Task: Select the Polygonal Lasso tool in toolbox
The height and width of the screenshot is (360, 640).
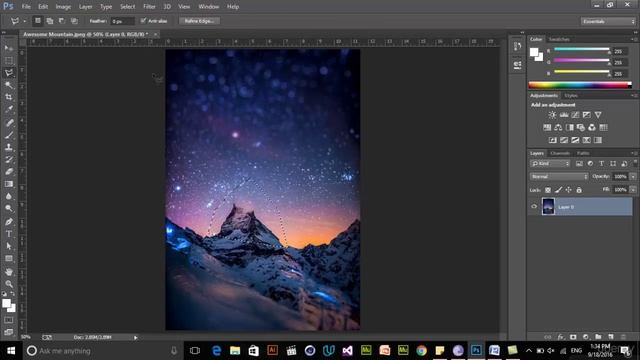Action: tap(9, 73)
